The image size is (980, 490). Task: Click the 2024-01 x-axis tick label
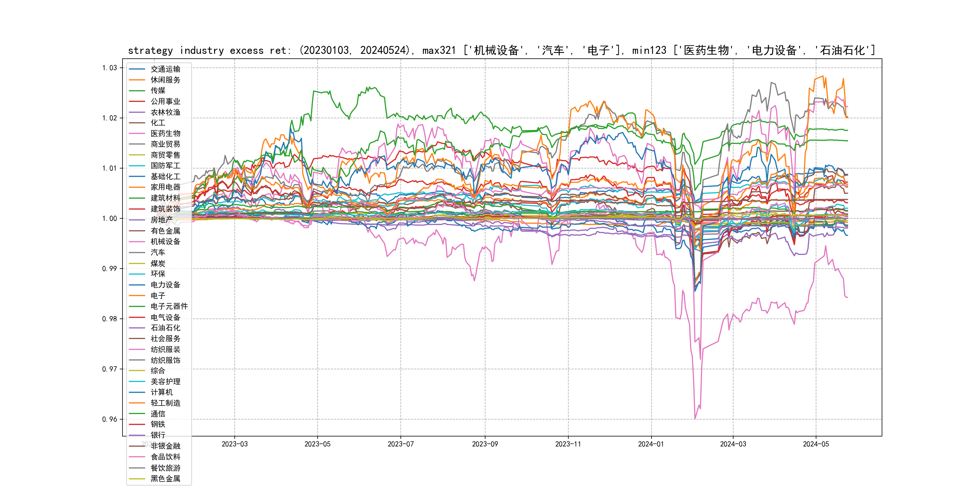[x=651, y=444]
